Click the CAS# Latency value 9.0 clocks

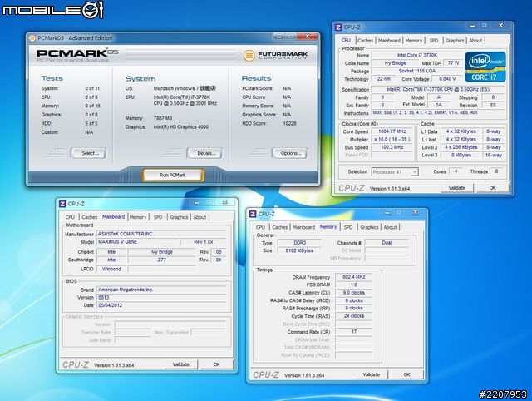click(353, 293)
